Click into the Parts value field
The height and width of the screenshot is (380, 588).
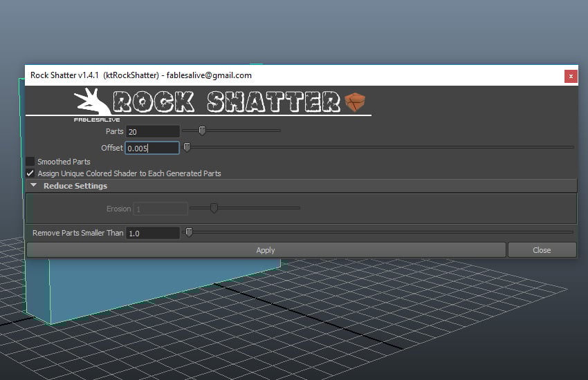point(153,131)
